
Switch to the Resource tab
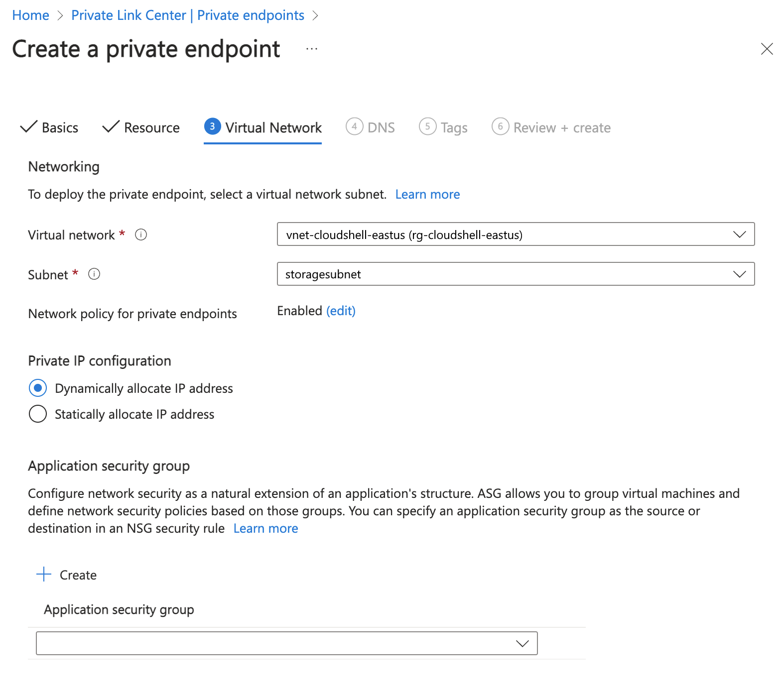coord(141,127)
